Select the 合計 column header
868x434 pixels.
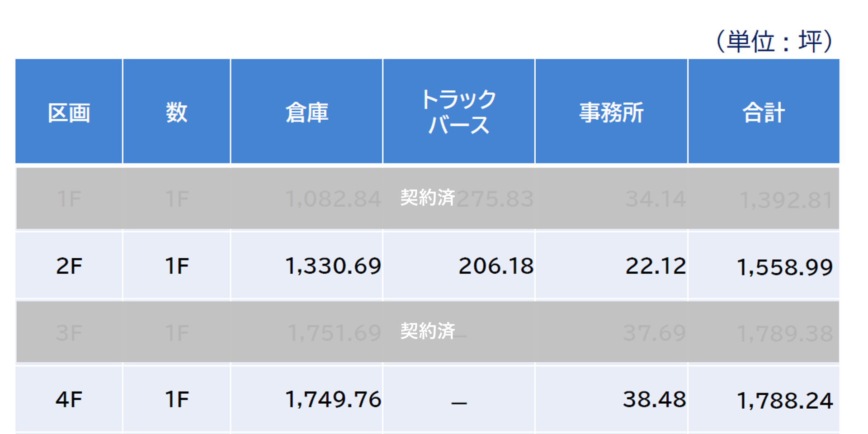pos(764,112)
